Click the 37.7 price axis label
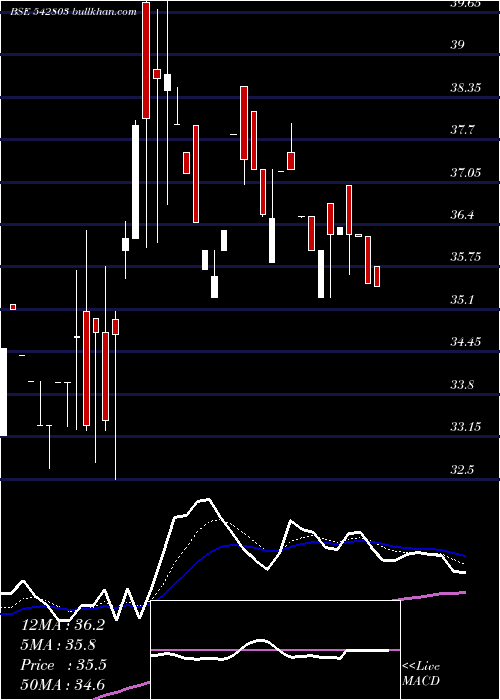This screenshot has width=500, height=700. tap(462, 130)
